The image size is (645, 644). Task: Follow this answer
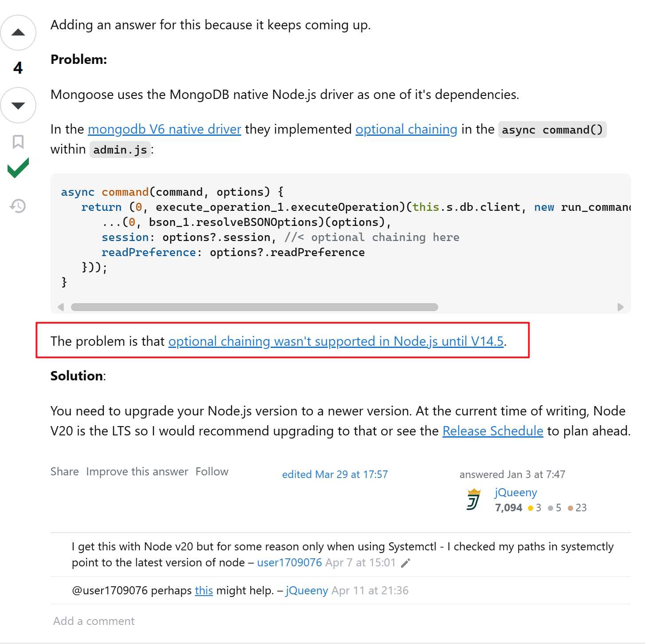pyautogui.click(x=212, y=471)
